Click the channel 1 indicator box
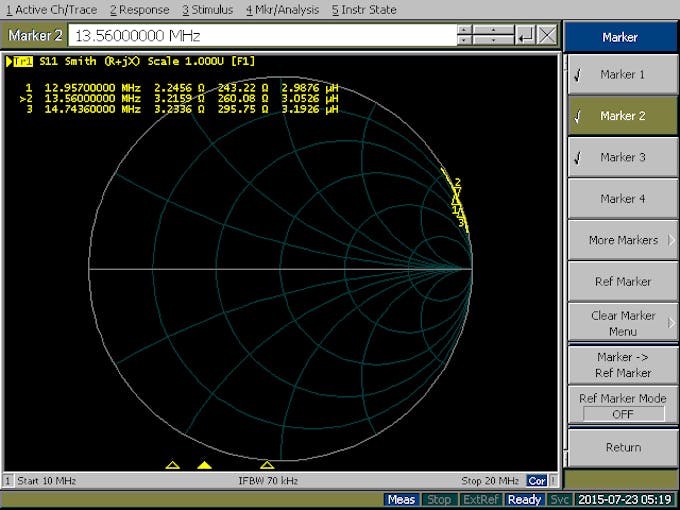The height and width of the screenshot is (510, 680). coord(8,481)
